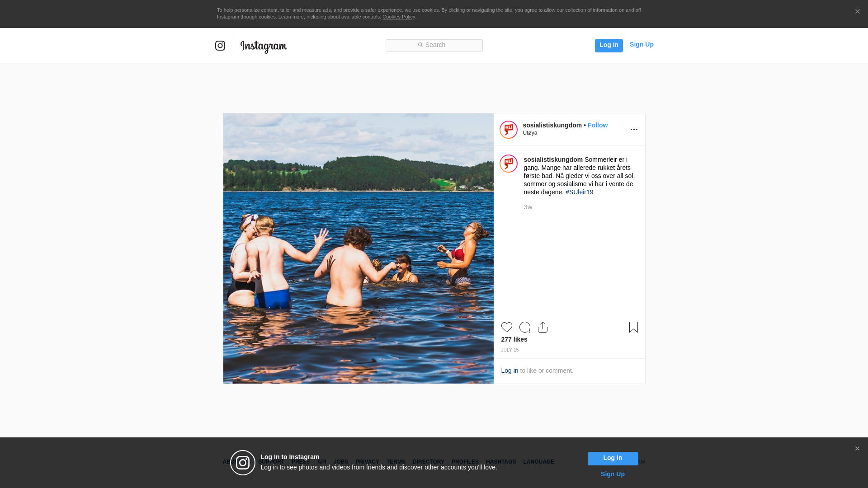Viewport: 868px width, 488px height.
Task: Click the JULY 15 date link
Action: pos(510,350)
